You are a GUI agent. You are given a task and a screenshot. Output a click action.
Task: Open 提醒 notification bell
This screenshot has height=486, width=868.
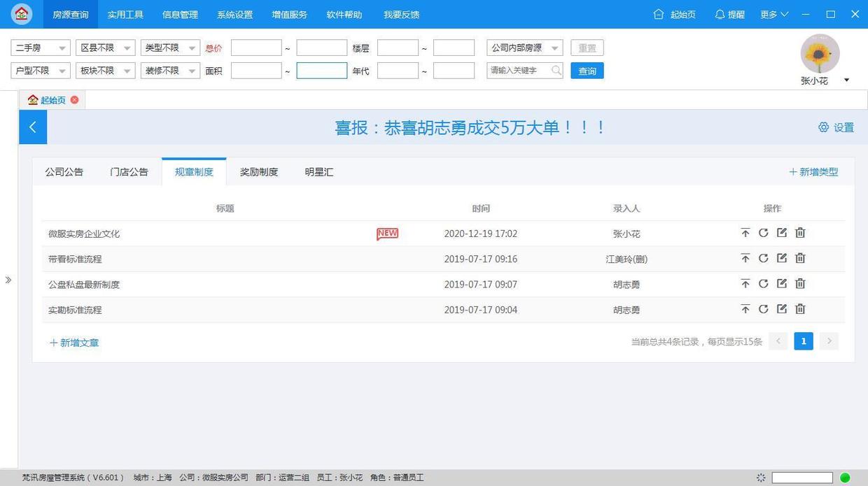(729, 14)
